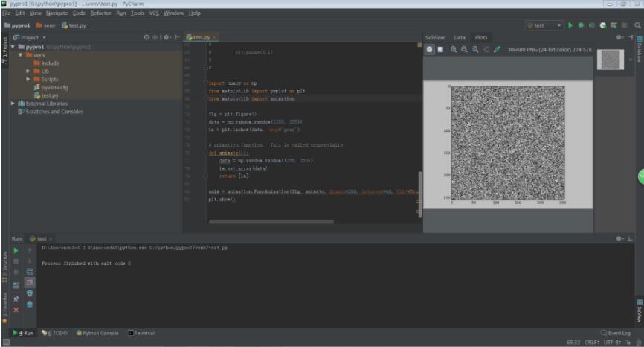Open the Event Log
644x347 pixels.
615,333
